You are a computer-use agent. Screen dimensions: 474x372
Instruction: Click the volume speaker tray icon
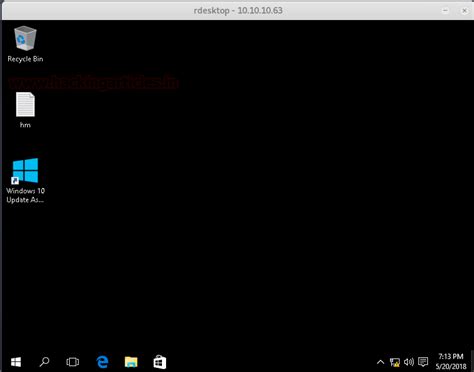coord(409,362)
